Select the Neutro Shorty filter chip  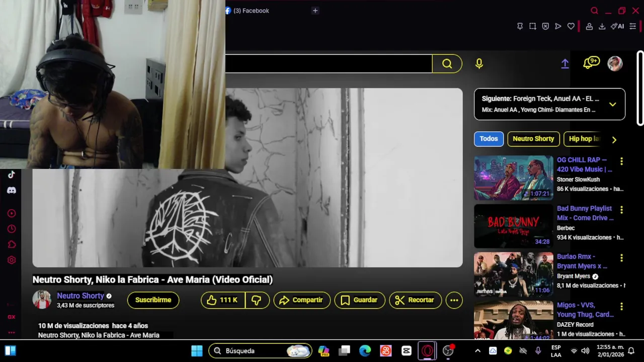[x=533, y=139]
